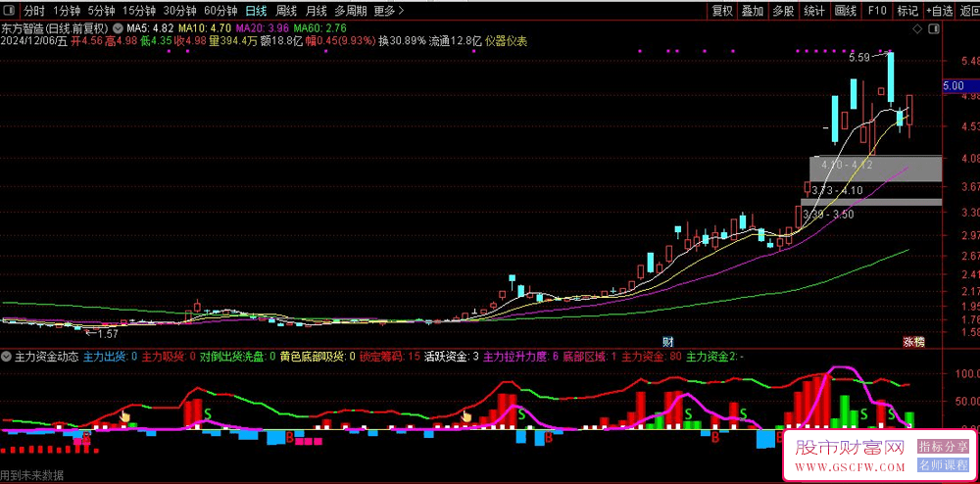Viewport: 980px width, 484px height.
Task: Open the 仪器仪表 industry link
Action: pyautogui.click(x=506, y=41)
